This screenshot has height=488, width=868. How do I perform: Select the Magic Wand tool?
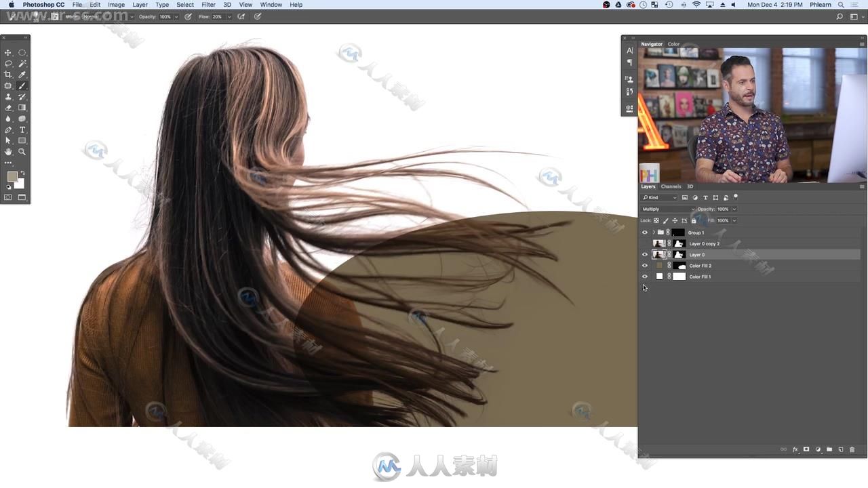pos(22,64)
